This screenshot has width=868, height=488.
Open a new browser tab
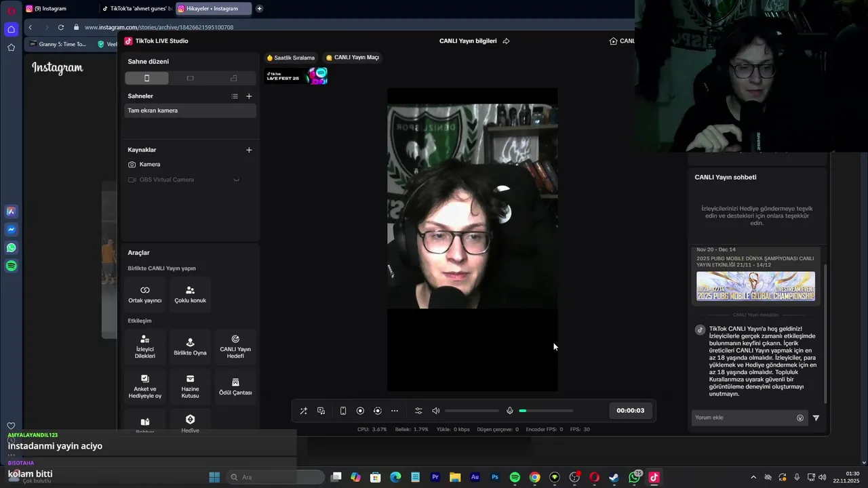[259, 9]
